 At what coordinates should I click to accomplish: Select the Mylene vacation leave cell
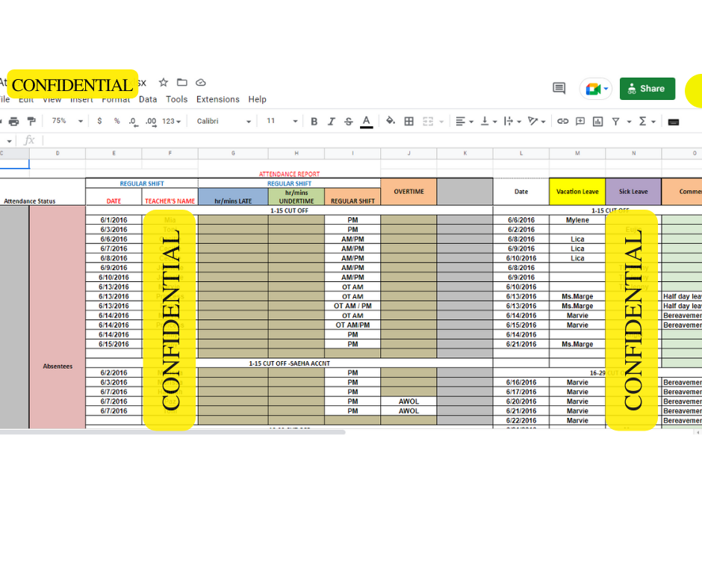577,219
